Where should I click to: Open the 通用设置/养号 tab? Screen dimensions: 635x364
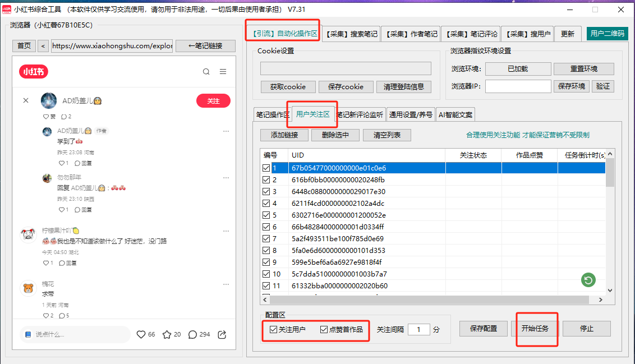point(411,115)
